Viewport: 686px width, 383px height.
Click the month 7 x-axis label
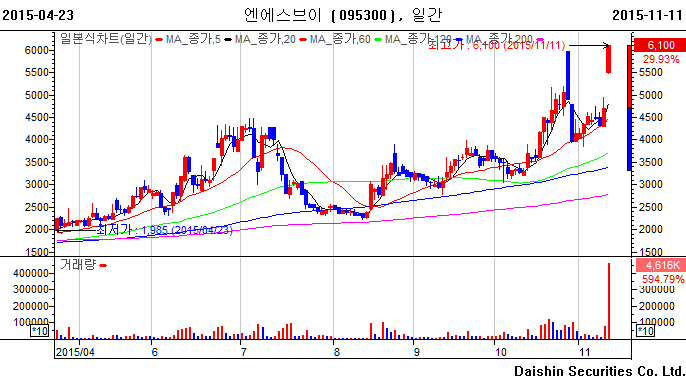click(243, 352)
